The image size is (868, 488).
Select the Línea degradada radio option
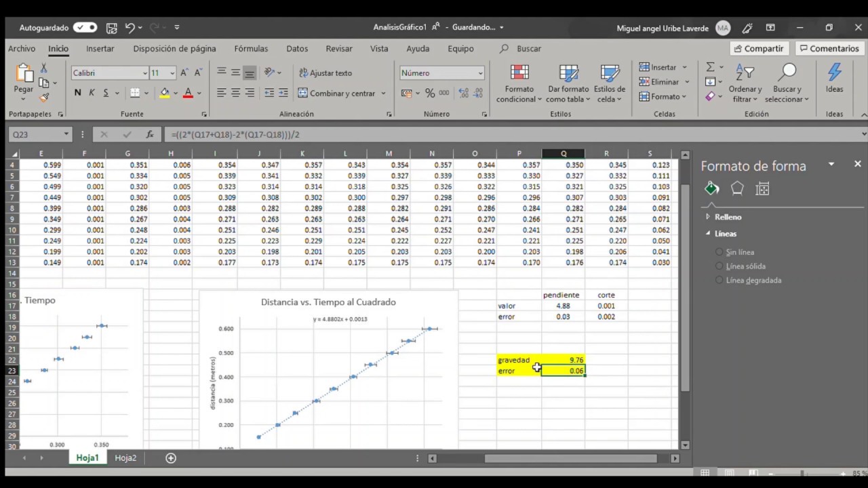tap(719, 280)
